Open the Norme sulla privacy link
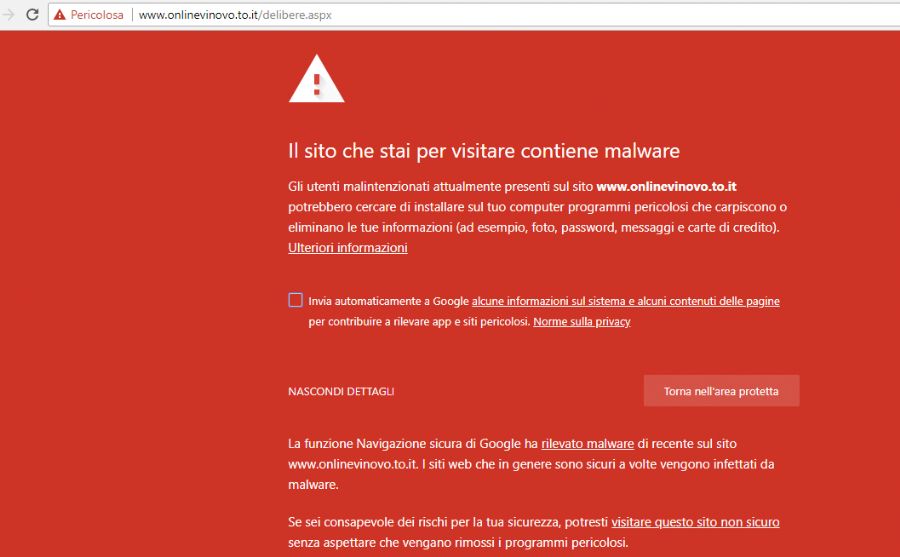The image size is (900, 557). point(581,322)
